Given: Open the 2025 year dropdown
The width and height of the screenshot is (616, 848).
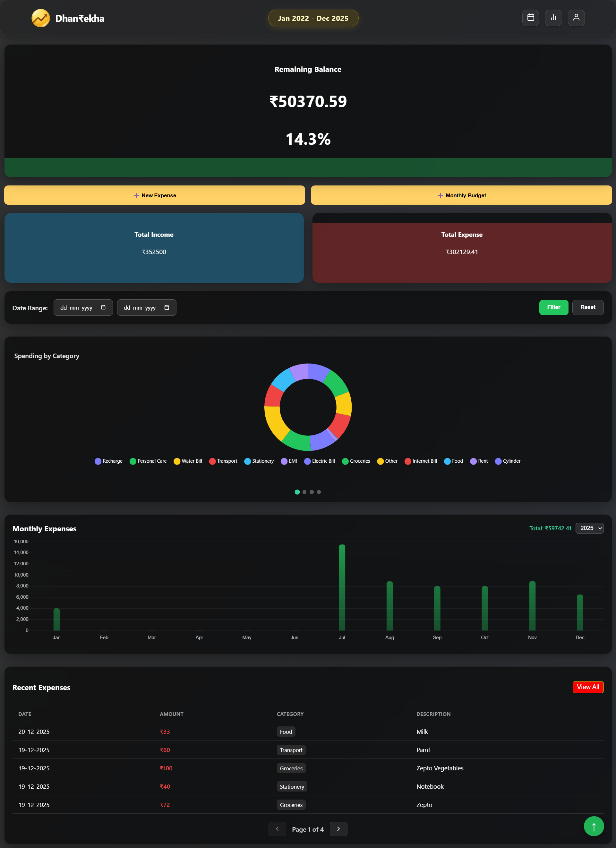Looking at the screenshot, I should click(589, 528).
